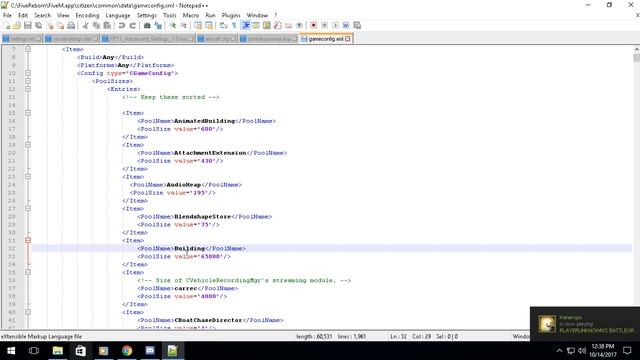This screenshot has width=640, height=360.
Task: Toggle the file monitoring eye icon
Action: 299,25
